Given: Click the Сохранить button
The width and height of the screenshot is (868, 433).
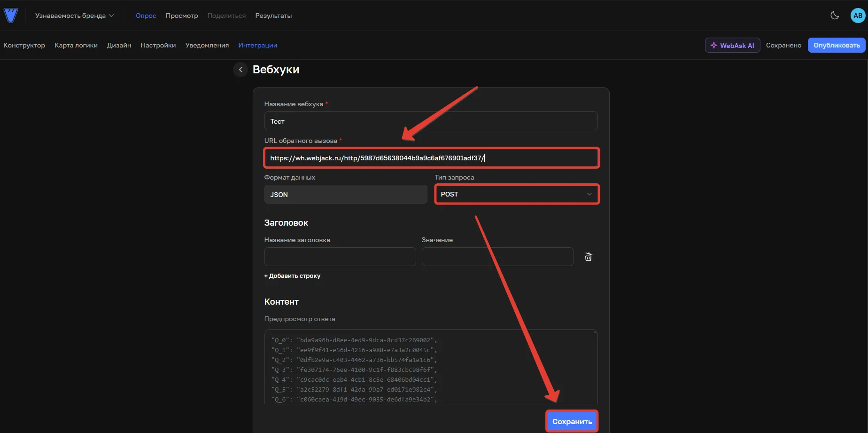Looking at the screenshot, I should point(572,421).
